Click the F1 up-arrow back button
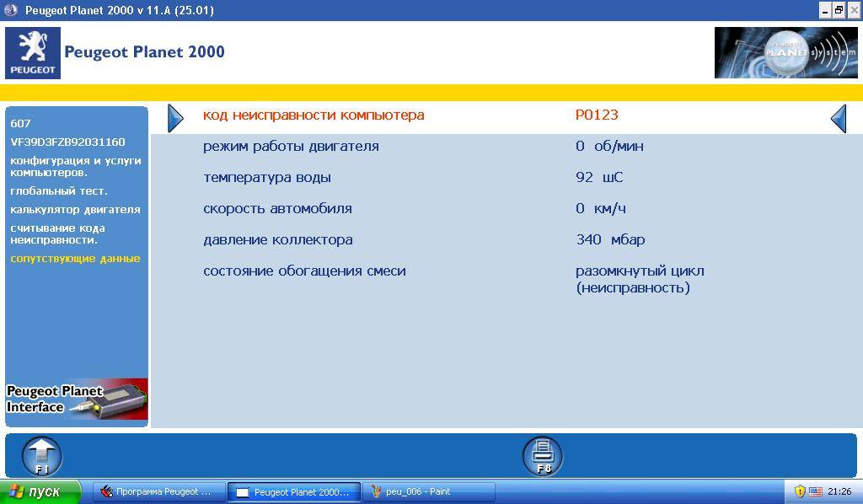This screenshot has width=863, height=504. [x=41, y=456]
